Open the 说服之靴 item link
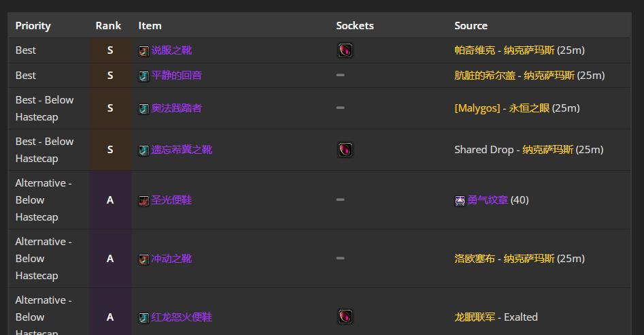This screenshot has width=644, height=335. pyautogui.click(x=171, y=50)
